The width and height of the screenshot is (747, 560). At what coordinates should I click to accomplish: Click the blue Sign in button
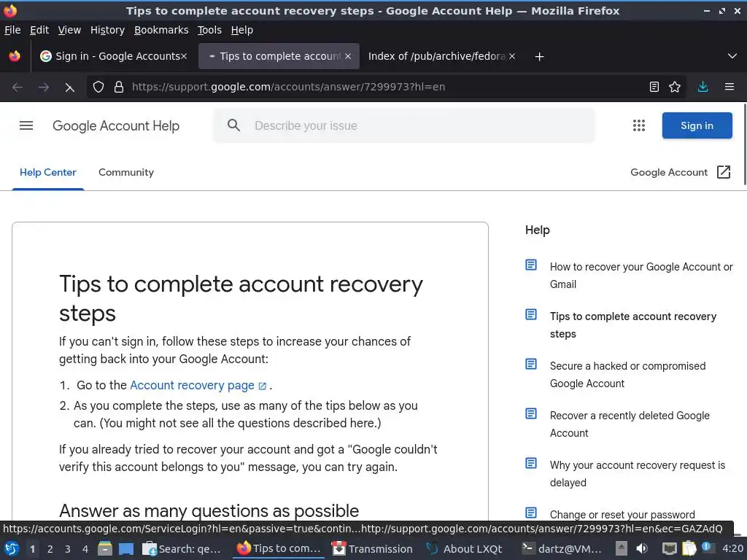tap(697, 125)
